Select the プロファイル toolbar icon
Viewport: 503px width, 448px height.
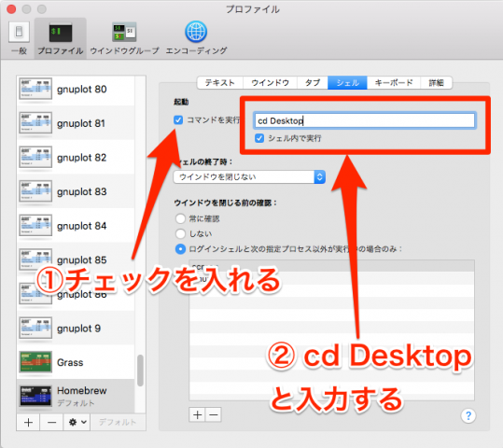click(61, 38)
